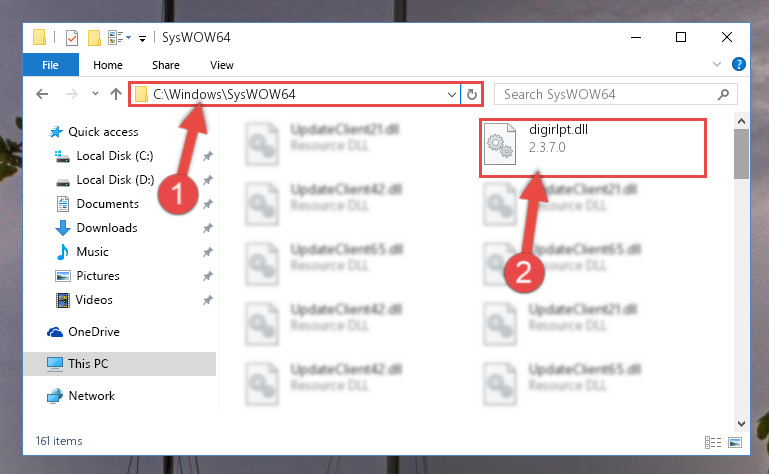Click the search magnifier icon

723,94
